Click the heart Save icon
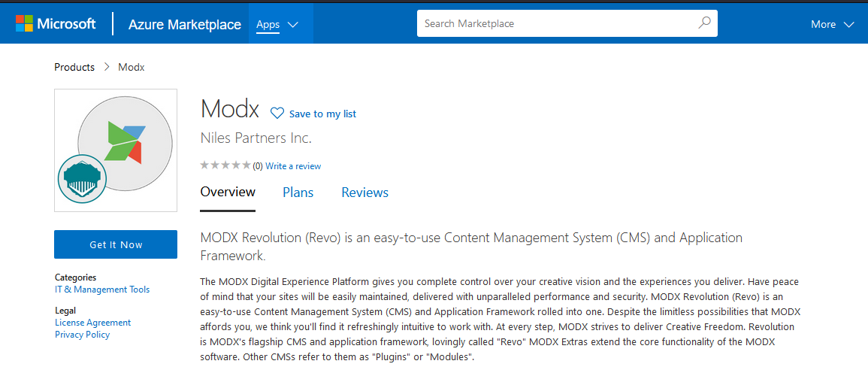868x376 pixels. pyautogui.click(x=277, y=114)
